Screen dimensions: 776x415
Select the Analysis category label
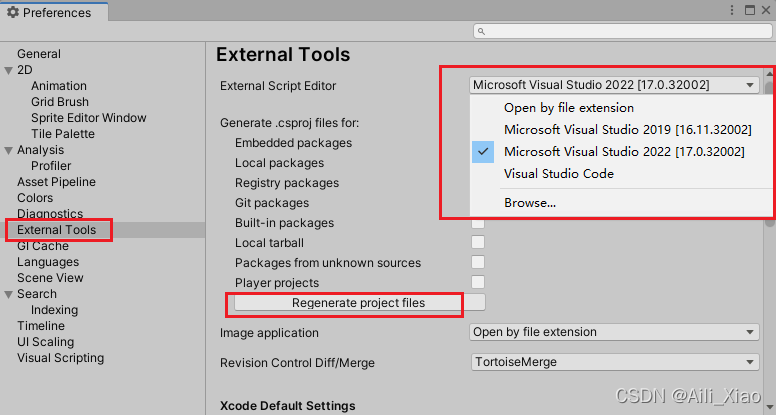[41, 150]
